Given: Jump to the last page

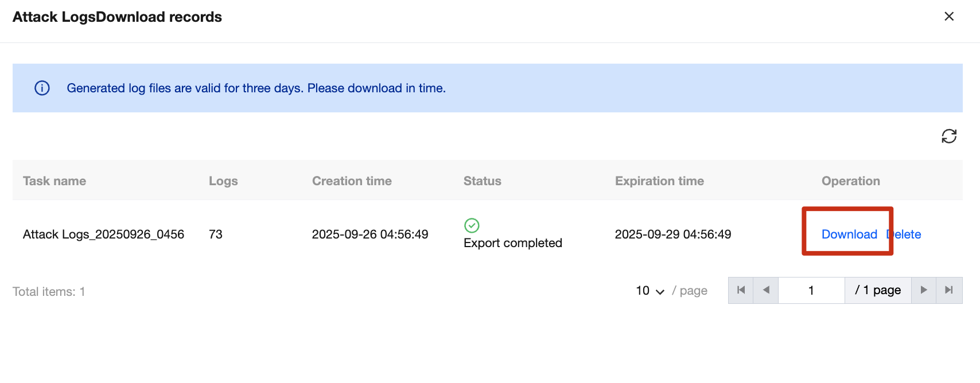Looking at the screenshot, I should (949, 290).
